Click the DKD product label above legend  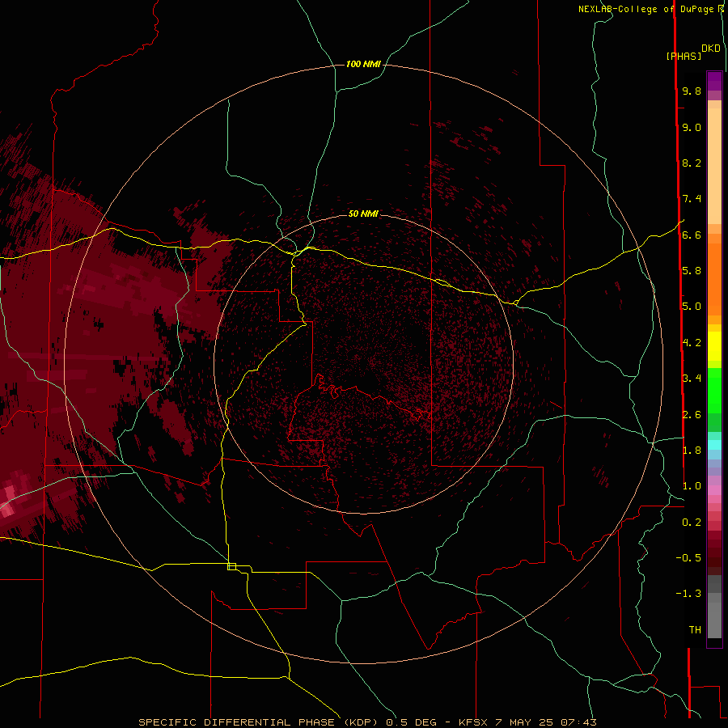(711, 49)
